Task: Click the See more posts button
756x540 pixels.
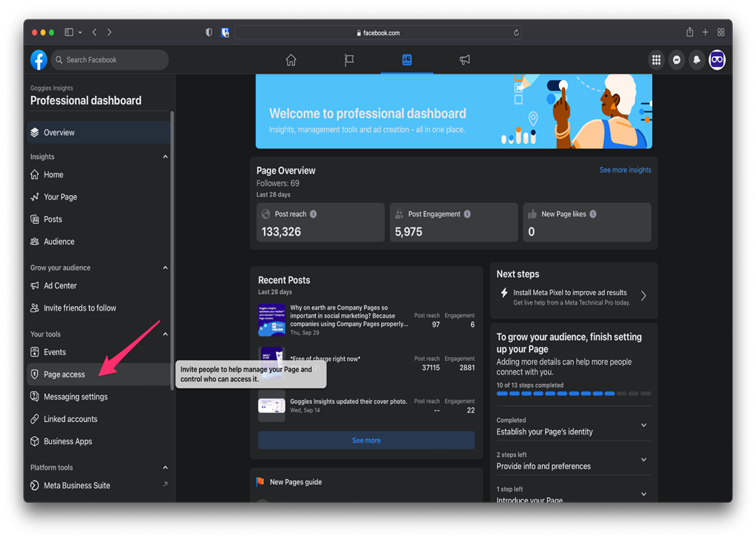Action: tap(366, 440)
